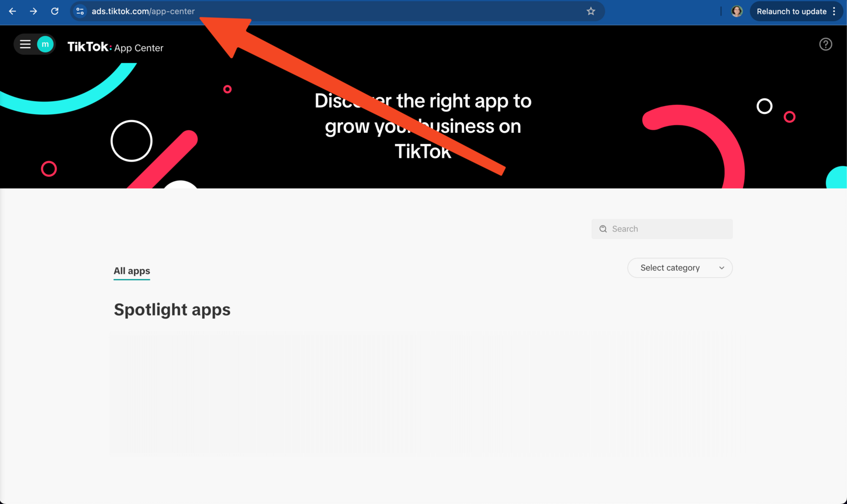Viewport: 847px width, 504px height.
Task: Click the search magnifier icon
Action: [x=603, y=229]
